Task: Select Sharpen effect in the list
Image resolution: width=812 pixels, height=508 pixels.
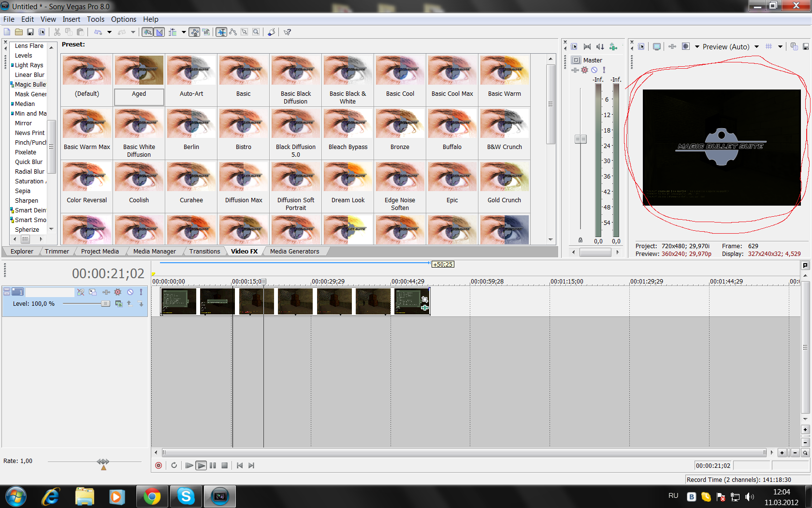Action: pos(26,200)
